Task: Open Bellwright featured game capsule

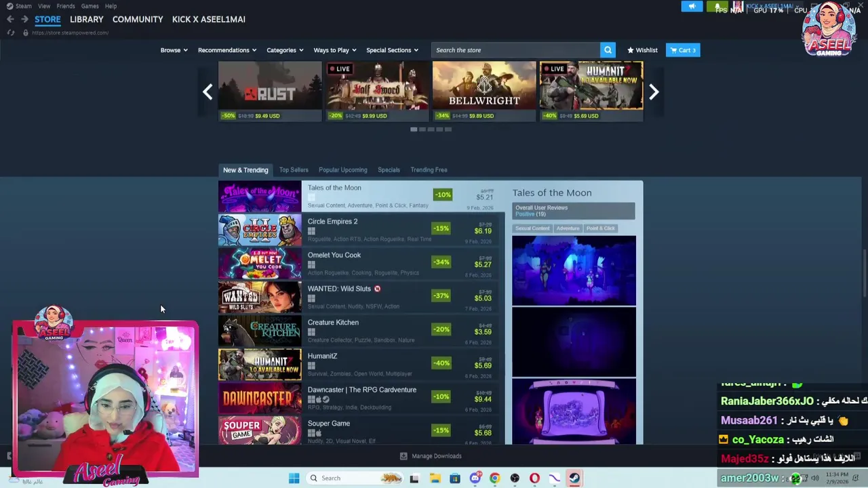Action: tap(484, 91)
